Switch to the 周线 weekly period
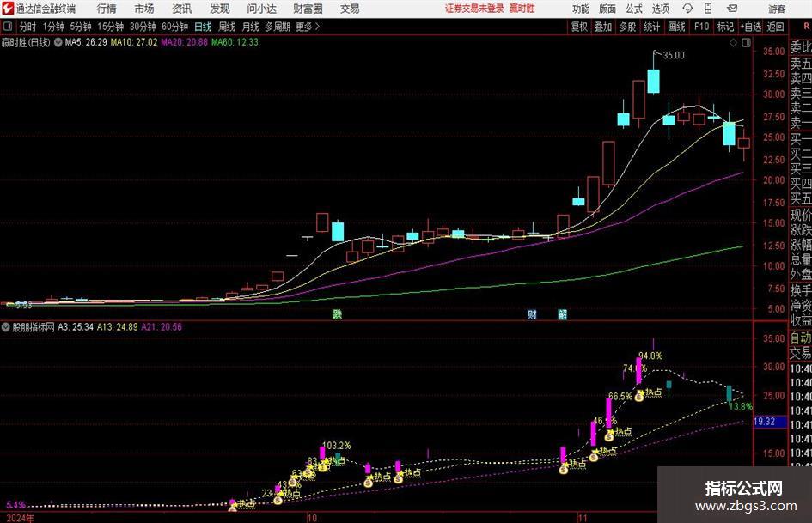 pyautogui.click(x=227, y=27)
